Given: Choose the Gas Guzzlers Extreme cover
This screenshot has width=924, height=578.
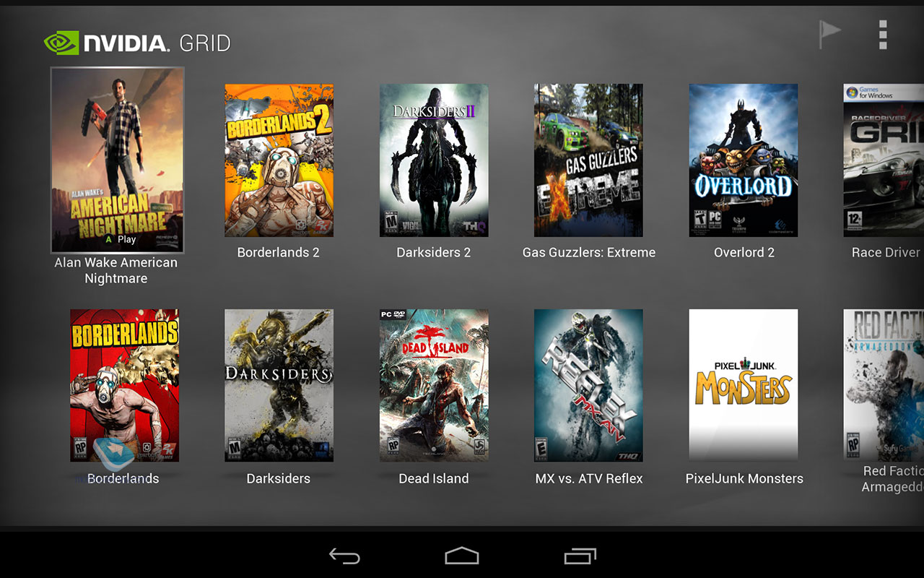Looking at the screenshot, I should (588, 160).
